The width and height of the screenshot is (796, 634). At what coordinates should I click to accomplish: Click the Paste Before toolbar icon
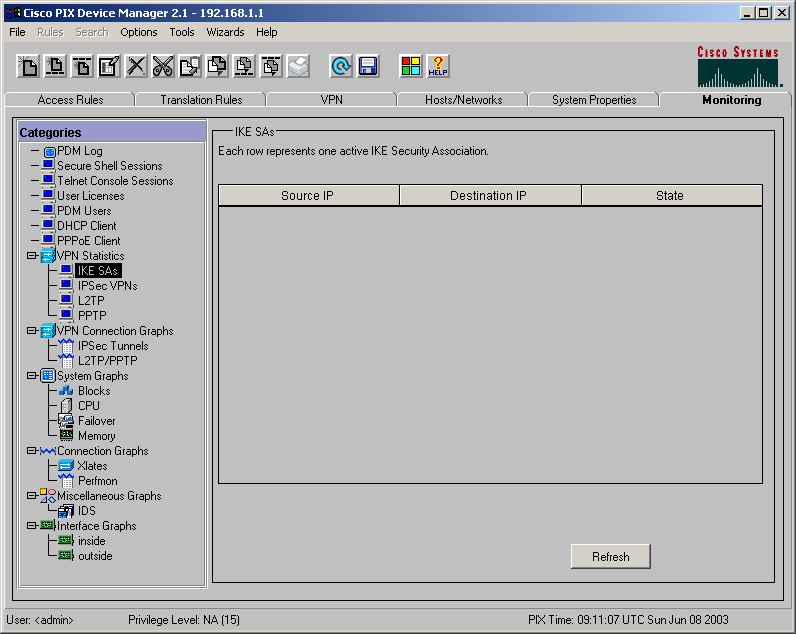coord(244,66)
